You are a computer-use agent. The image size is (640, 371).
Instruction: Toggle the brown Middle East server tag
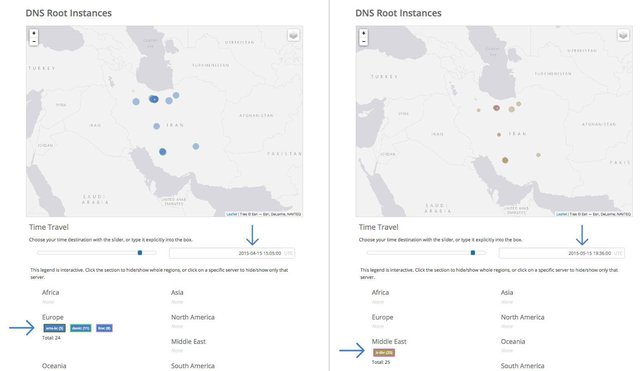pos(384,353)
